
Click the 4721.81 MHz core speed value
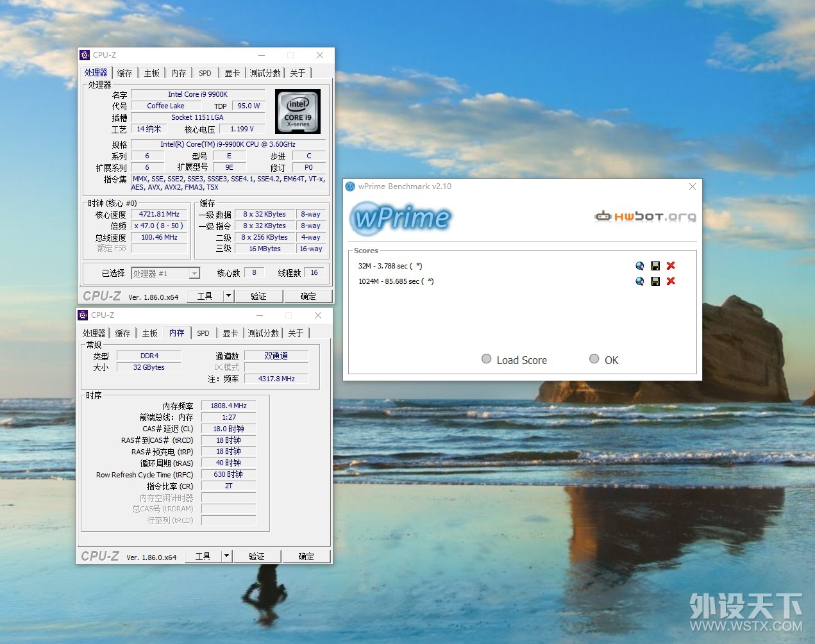[x=159, y=215]
